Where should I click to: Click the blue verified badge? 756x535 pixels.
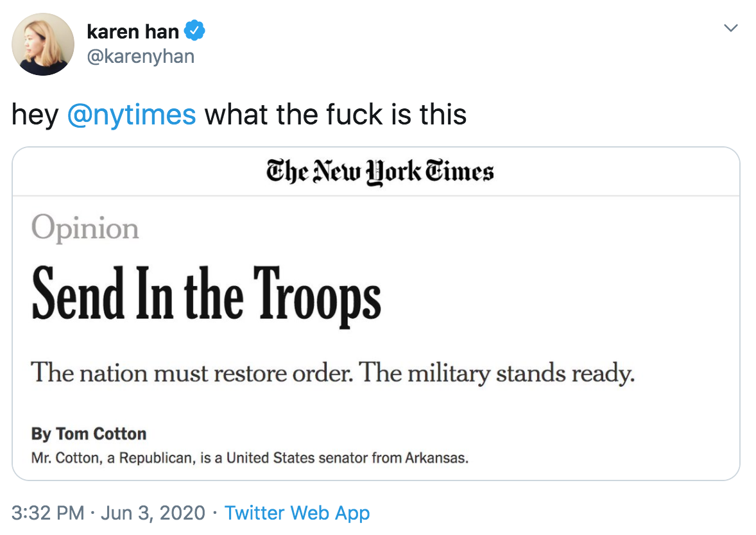(195, 31)
